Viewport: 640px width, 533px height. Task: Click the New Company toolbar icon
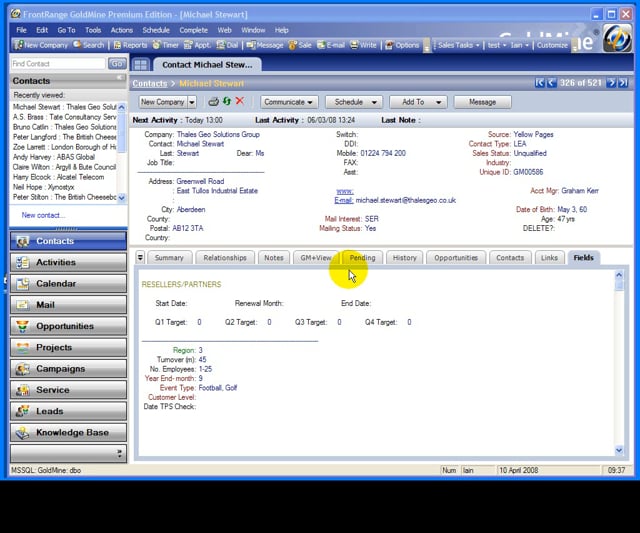pos(41,45)
